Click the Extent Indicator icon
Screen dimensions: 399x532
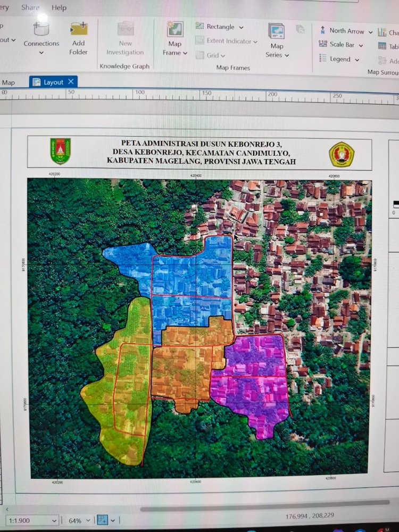199,40
